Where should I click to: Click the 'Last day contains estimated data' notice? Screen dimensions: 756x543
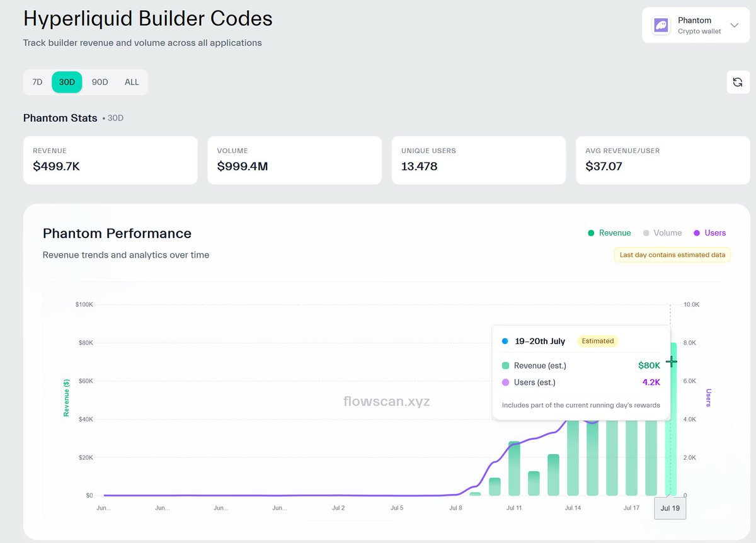673,255
